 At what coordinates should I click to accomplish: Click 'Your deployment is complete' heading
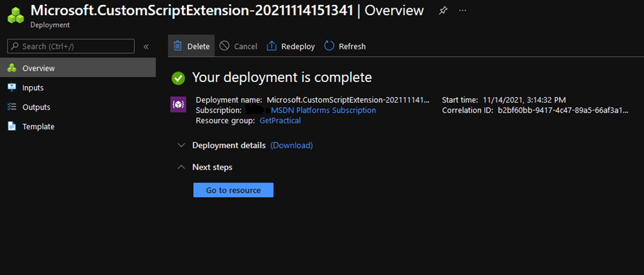pyautogui.click(x=282, y=77)
